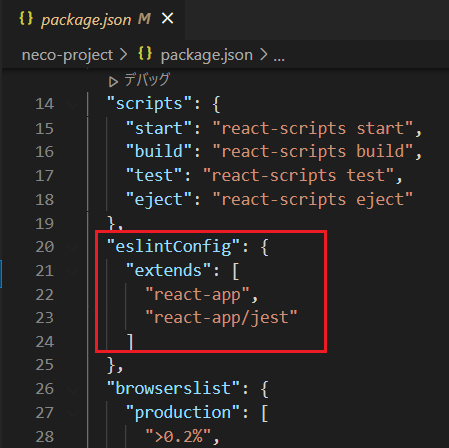Screen dimensions: 449x448
Task: Click the ">0.2%" string on line 28
Action: [x=178, y=436]
